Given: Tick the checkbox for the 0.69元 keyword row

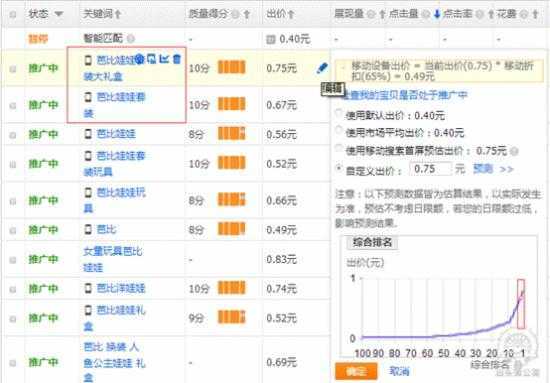Looking at the screenshot, I should pyautogui.click(x=13, y=363).
